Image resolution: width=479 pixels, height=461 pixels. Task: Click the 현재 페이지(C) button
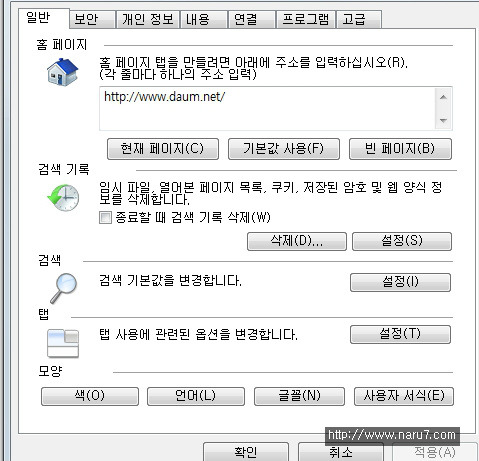coord(163,149)
